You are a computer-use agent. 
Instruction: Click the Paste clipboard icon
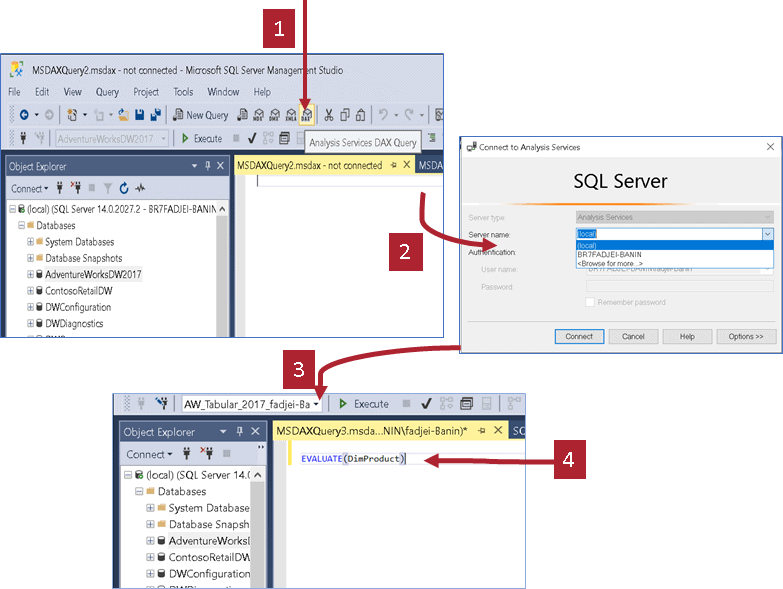tap(361, 115)
